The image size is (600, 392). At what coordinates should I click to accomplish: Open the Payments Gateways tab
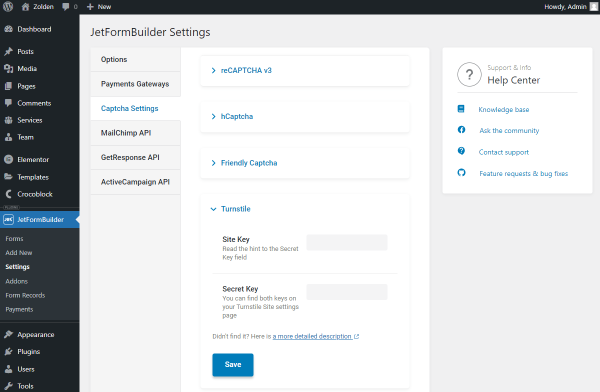coord(135,84)
